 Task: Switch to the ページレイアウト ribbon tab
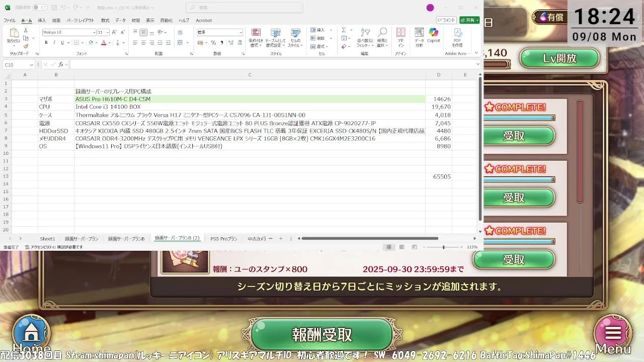point(80,21)
